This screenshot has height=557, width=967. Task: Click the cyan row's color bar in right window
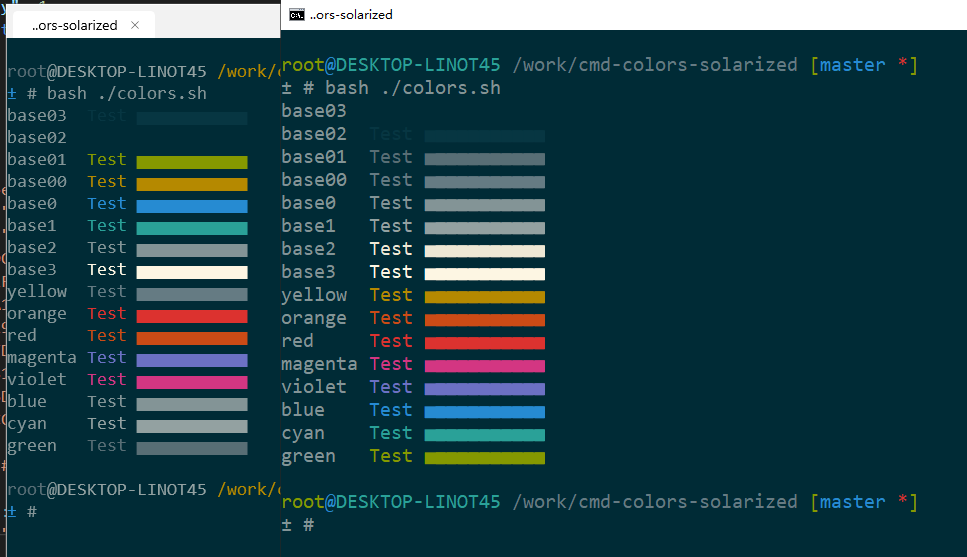tap(485, 435)
